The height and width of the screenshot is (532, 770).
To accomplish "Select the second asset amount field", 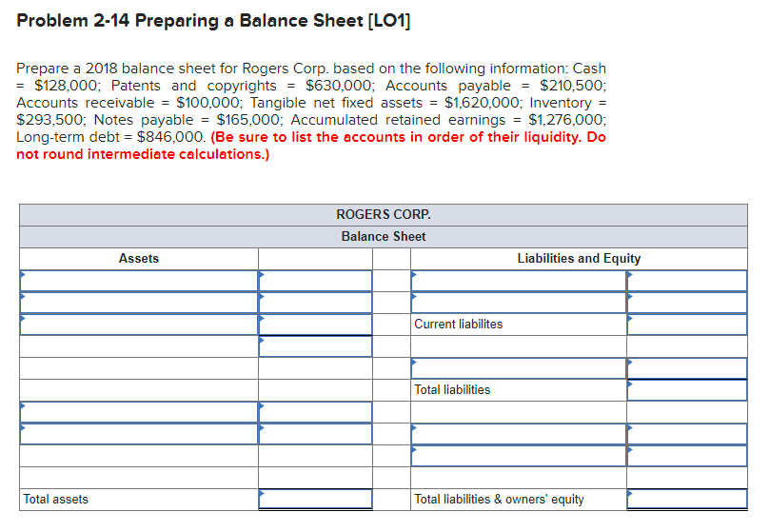I will click(315, 303).
